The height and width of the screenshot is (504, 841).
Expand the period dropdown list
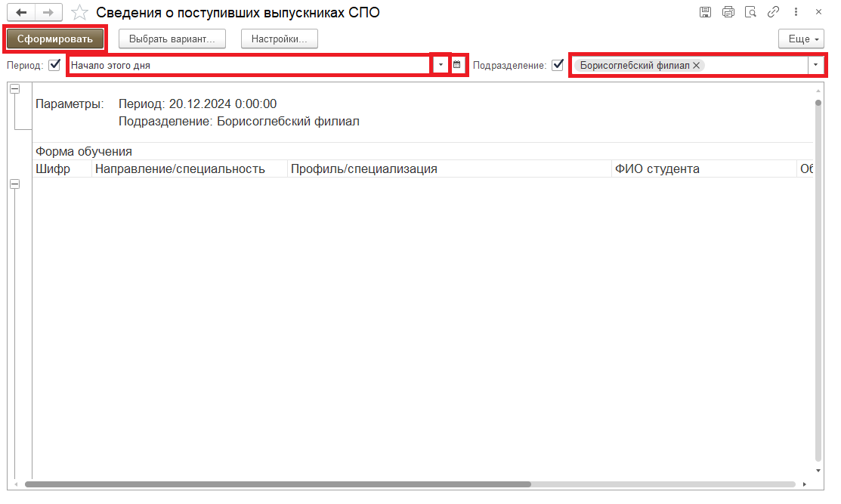point(441,65)
